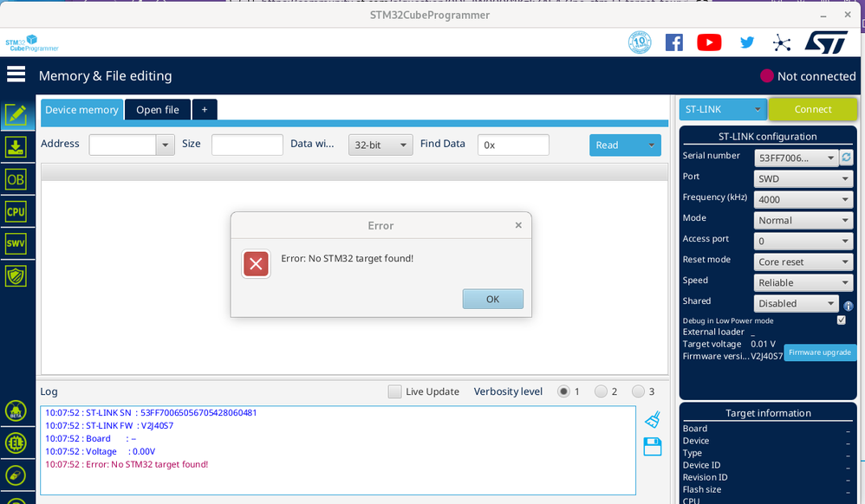Refresh the ST-LINK serial number list
Screen dimensions: 865x504
[846, 158]
